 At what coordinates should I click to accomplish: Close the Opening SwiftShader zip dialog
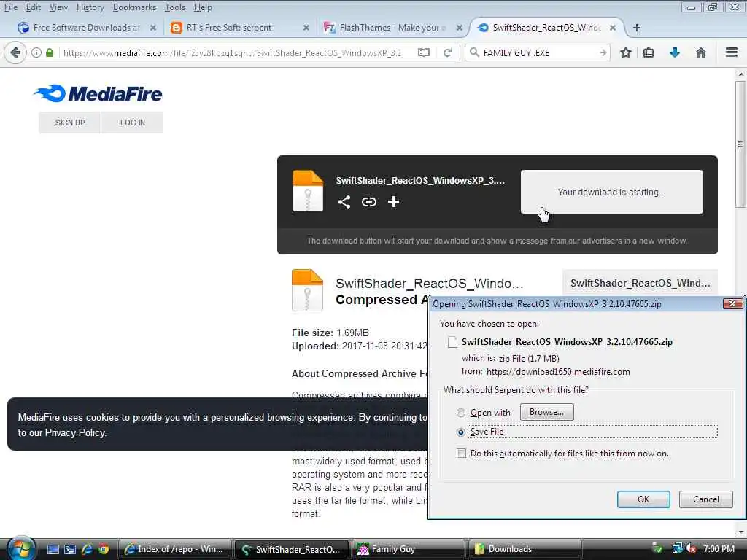click(x=732, y=303)
